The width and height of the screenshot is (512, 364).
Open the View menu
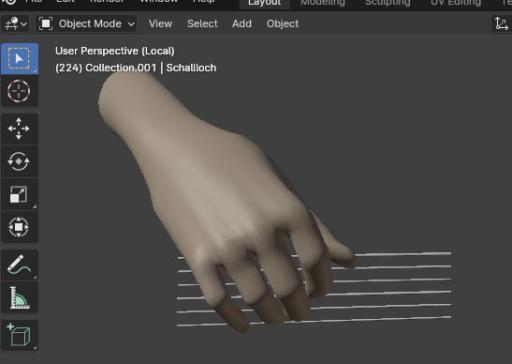[160, 24]
